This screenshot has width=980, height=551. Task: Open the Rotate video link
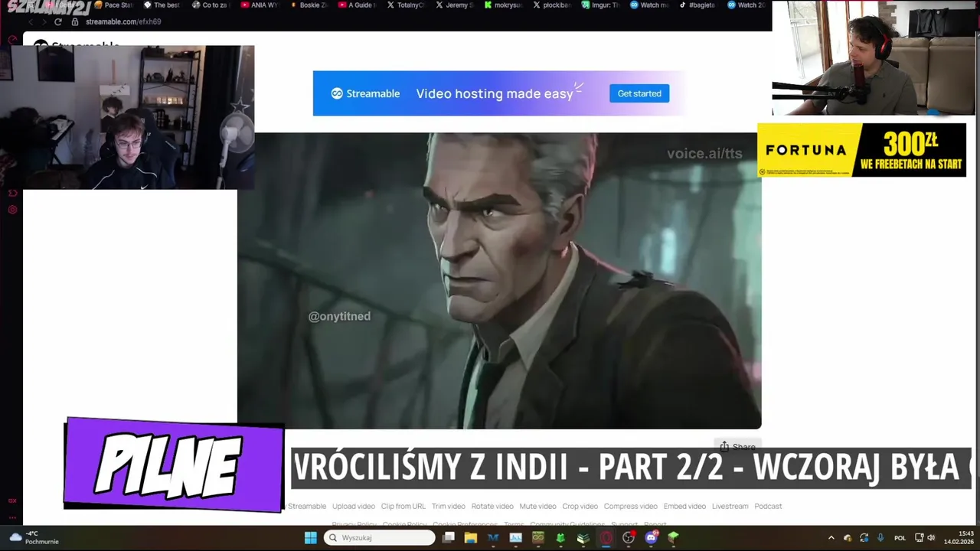(x=492, y=506)
